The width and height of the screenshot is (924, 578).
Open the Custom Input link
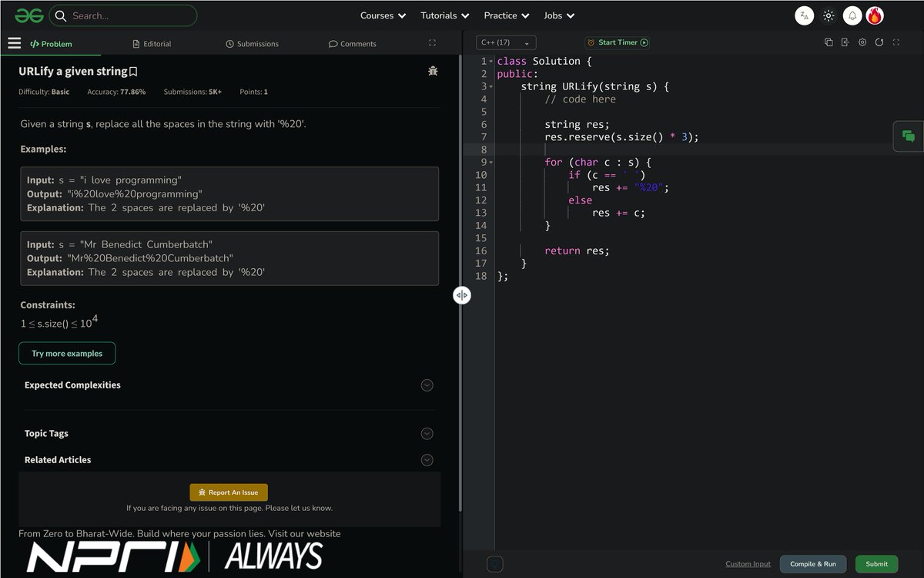pyautogui.click(x=748, y=564)
